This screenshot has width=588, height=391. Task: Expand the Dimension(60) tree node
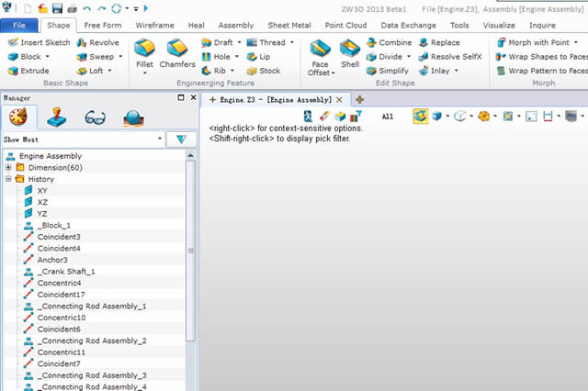tap(8, 168)
